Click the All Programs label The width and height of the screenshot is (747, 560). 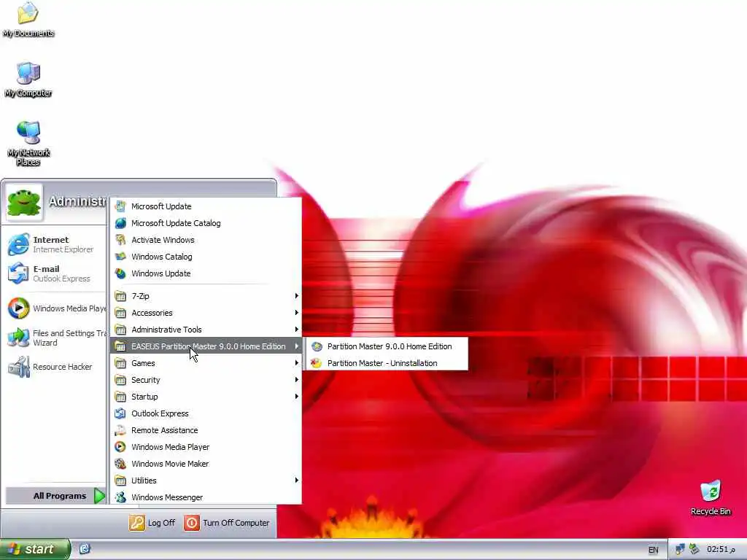tap(60, 496)
